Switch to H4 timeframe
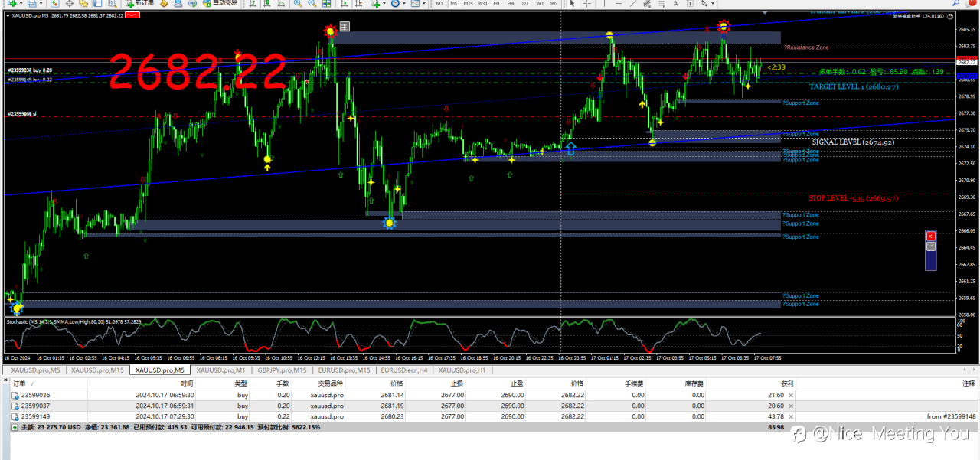The image size is (980, 460). click(511, 4)
